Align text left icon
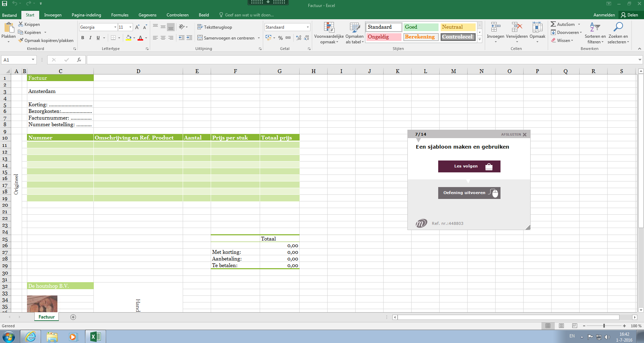Viewport: 644px width, 343px height. (x=155, y=37)
